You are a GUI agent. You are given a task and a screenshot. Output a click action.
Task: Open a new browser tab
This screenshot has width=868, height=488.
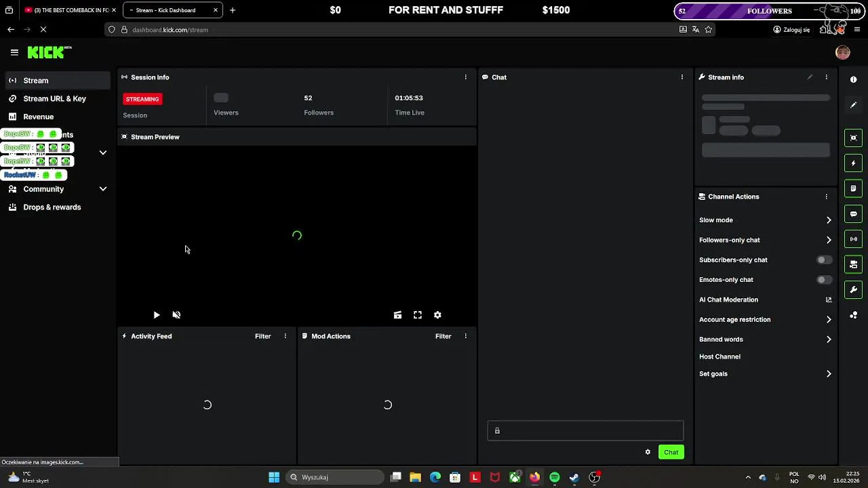(233, 10)
